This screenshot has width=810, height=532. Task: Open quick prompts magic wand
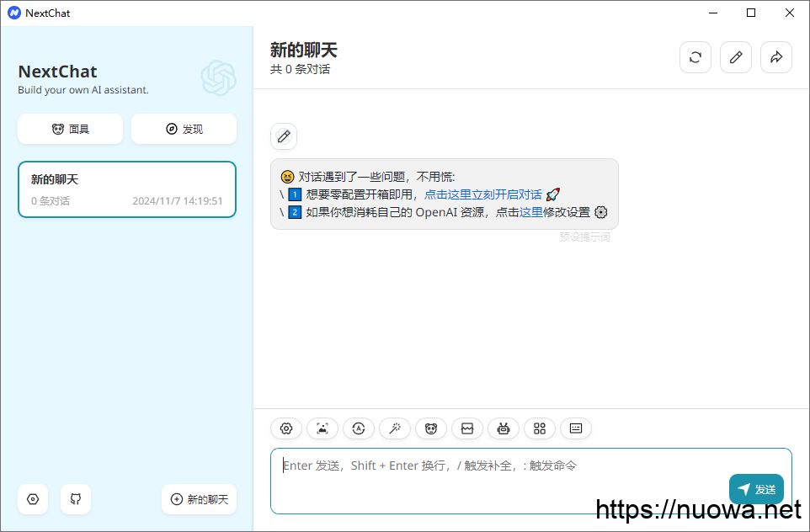pyautogui.click(x=395, y=428)
